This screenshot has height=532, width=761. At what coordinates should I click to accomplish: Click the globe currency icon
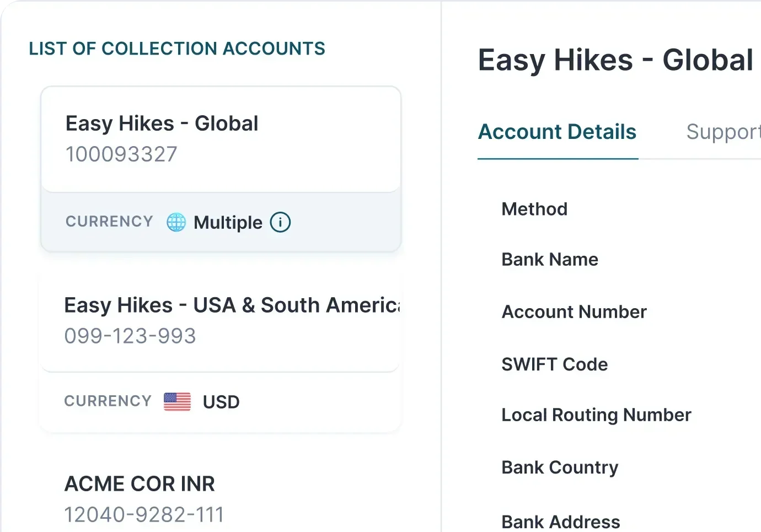[x=176, y=222]
